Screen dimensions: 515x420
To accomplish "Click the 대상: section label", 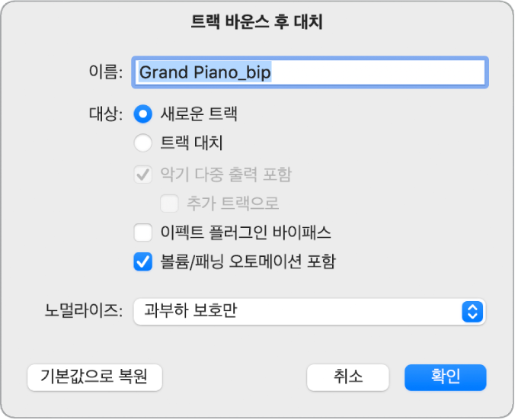I will (105, 115).
